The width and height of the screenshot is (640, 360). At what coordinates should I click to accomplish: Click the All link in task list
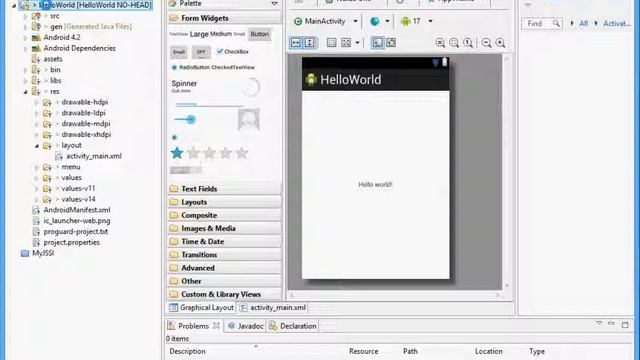pyautogui.click(x=583, y=24)
